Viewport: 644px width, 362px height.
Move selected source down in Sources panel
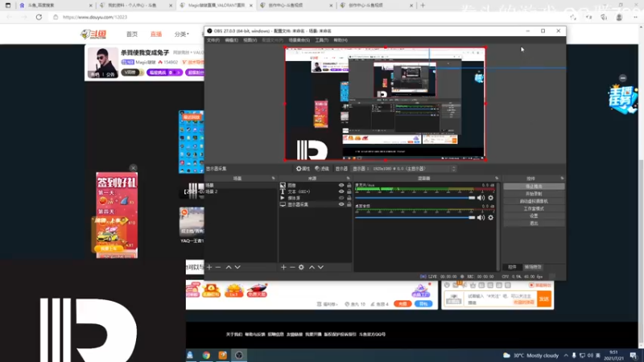320,267
